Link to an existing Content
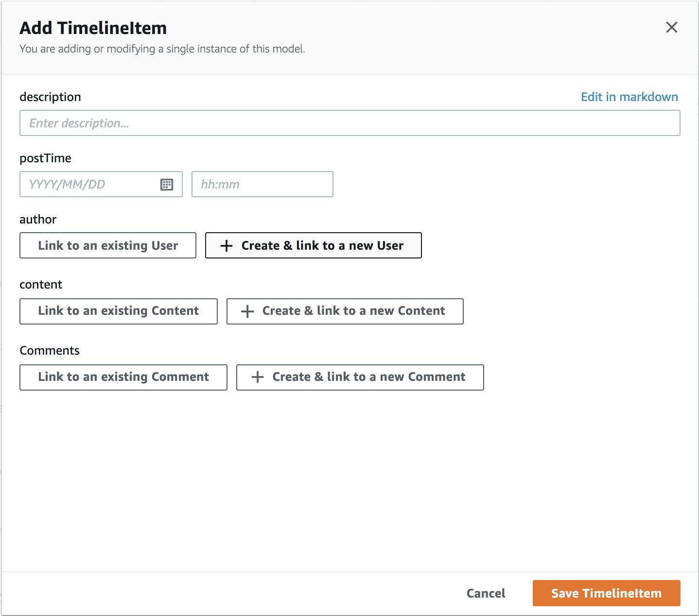This screenshot has height=616, width=699. pyautogui.click(x=118, y=311)
